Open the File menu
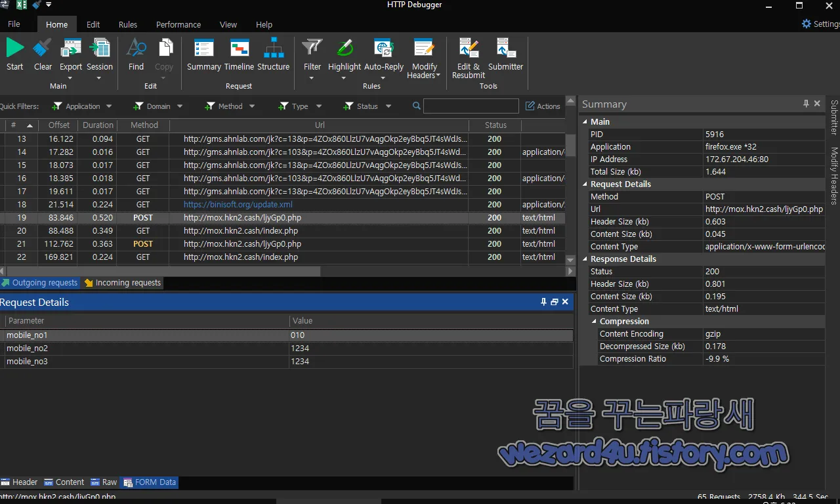 coord(14,24)
